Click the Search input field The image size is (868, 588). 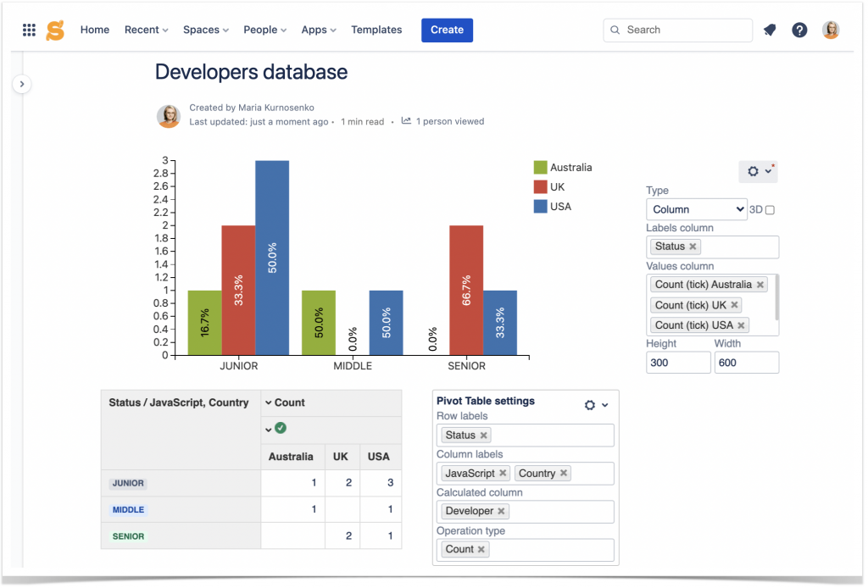coord(677,30)
